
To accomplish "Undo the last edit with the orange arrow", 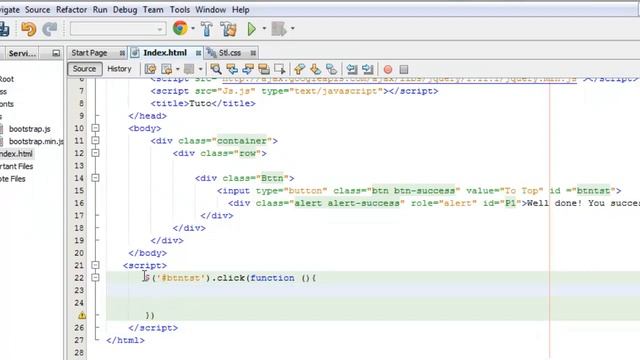I will (x=28, y=29).
